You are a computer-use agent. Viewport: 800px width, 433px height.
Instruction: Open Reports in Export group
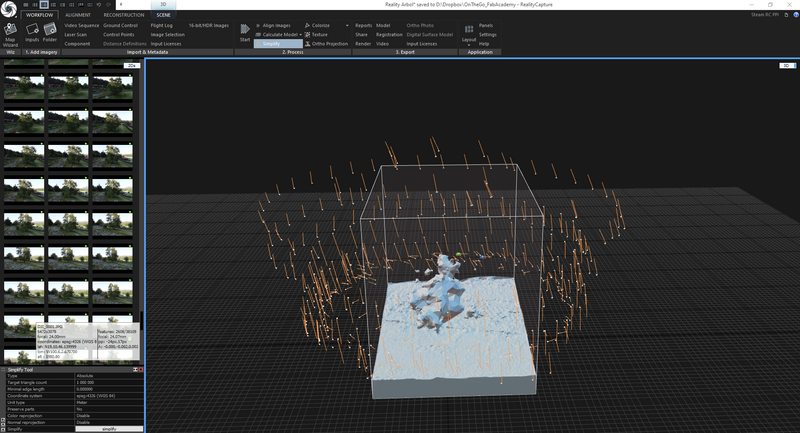(x=364, y=26)
